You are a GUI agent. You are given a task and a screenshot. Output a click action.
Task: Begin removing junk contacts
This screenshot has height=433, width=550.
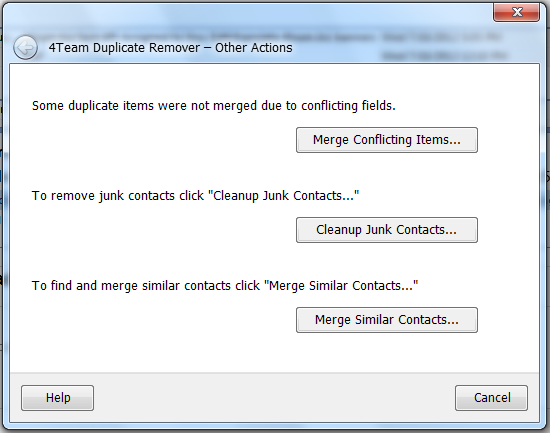pyautogui.click(x=387, y=230)
